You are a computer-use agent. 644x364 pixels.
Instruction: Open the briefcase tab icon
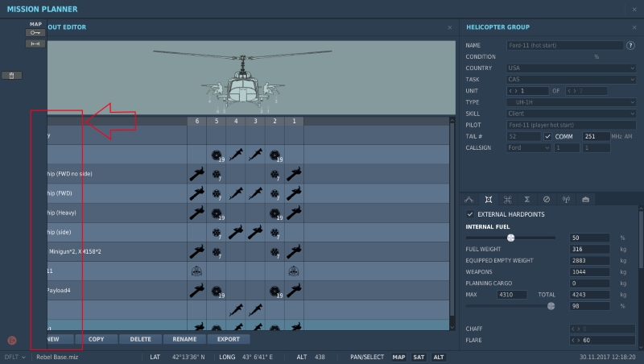click(x=586, y=200)
